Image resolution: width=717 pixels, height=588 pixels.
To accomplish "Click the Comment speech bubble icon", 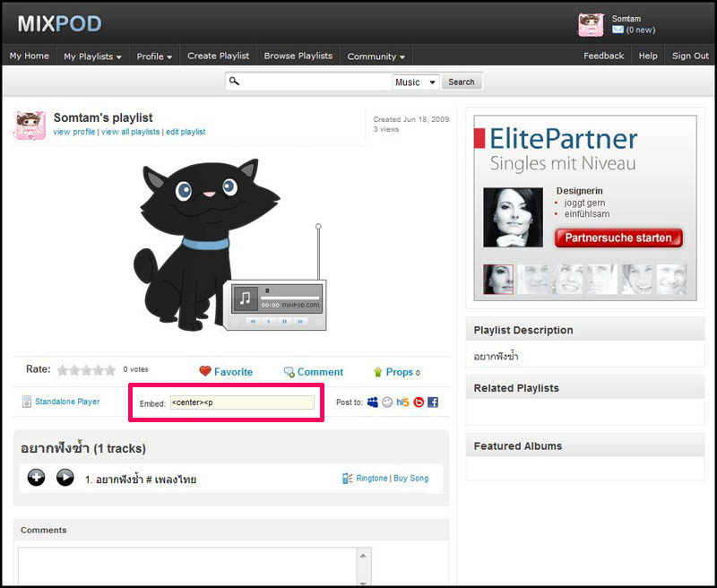I will click(289, 372).
